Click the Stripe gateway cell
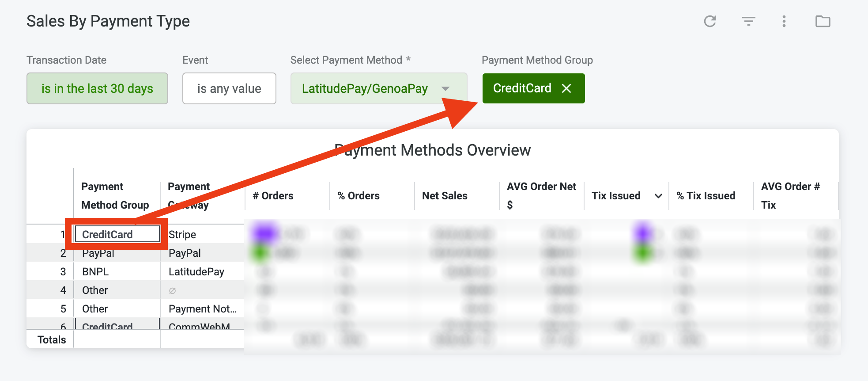 click(182, 235)
